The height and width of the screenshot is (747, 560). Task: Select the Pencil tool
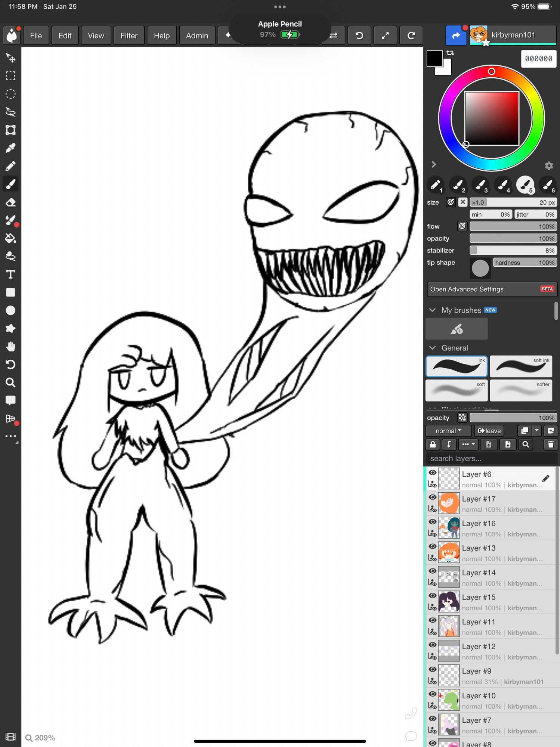pyautogui.click(x=10, y=166)
